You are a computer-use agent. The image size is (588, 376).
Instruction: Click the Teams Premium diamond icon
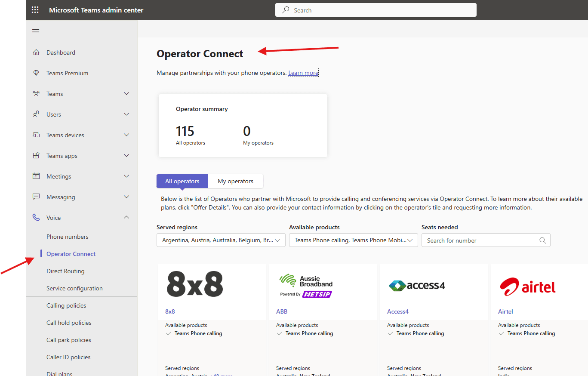[36, 73]
